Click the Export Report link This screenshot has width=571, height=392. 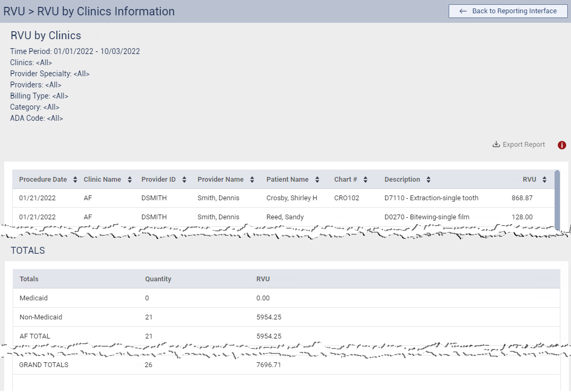tap(523, 145)
